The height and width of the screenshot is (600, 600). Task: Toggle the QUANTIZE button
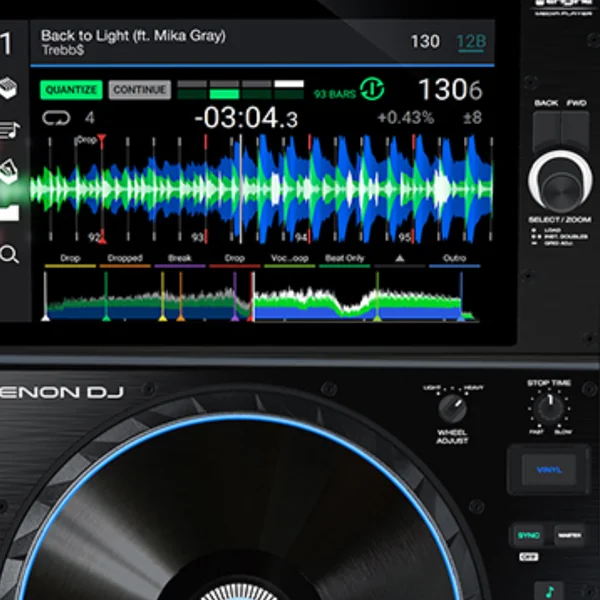pos(71,90)
